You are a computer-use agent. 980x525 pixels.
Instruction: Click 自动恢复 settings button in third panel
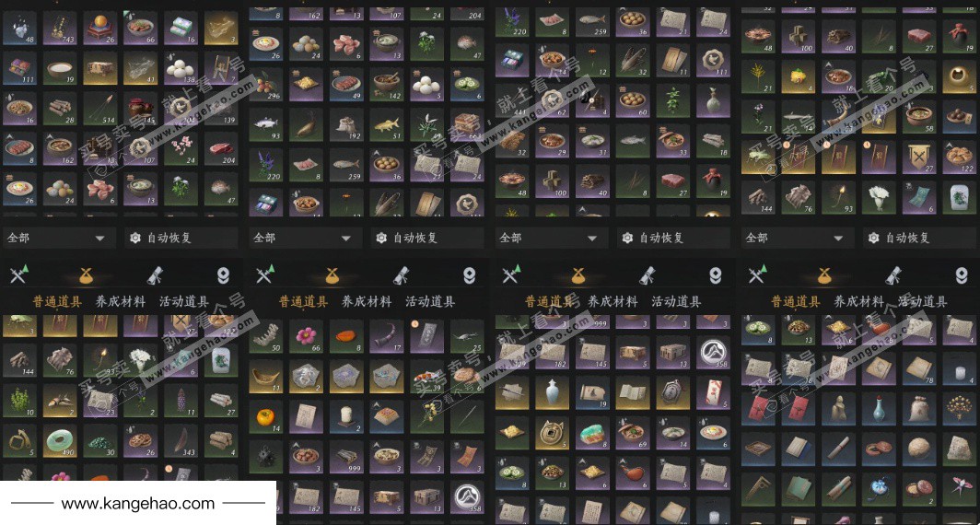(674, 239)
